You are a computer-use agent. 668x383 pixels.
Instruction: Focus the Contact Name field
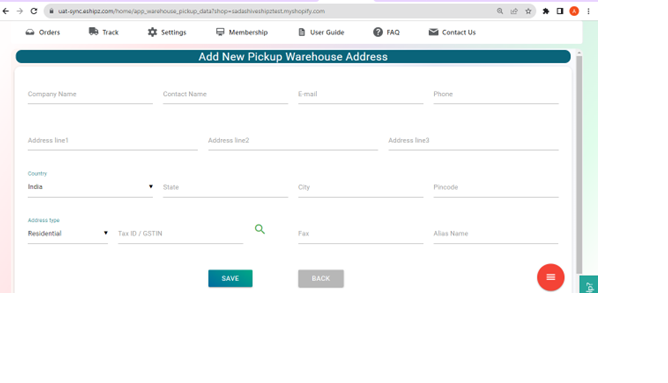(225, 95)
